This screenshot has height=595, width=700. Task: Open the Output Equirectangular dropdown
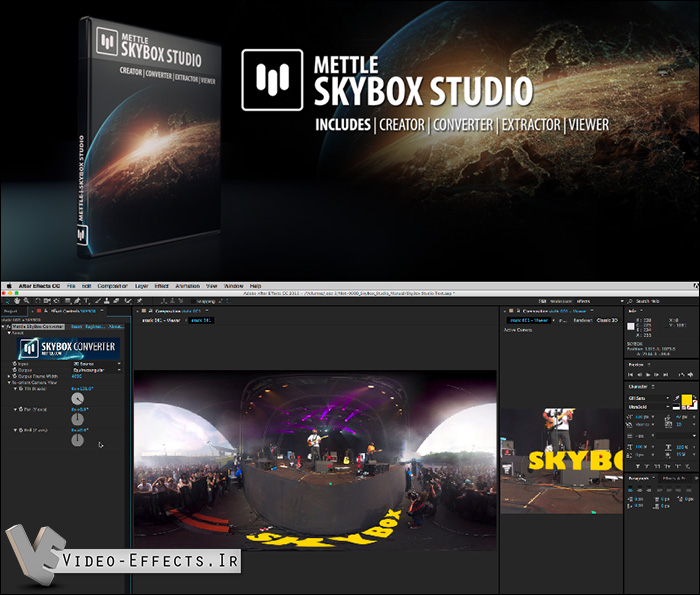tap(97, 370)
